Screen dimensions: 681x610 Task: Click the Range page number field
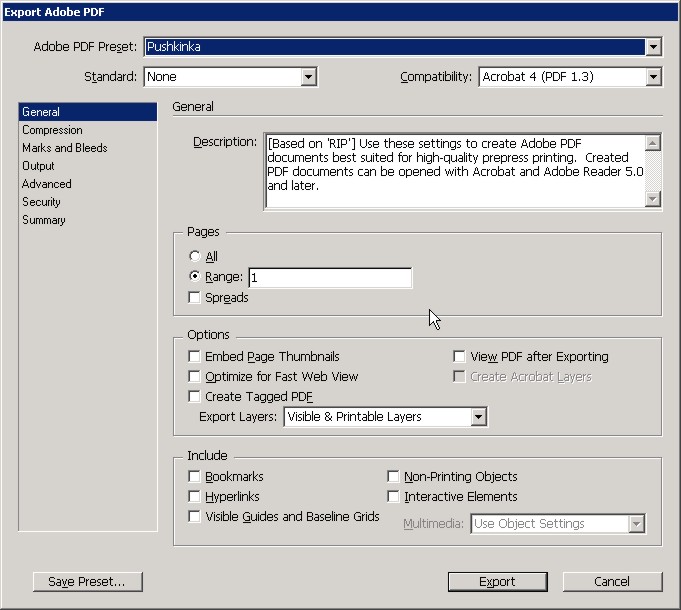coord(330,278)
